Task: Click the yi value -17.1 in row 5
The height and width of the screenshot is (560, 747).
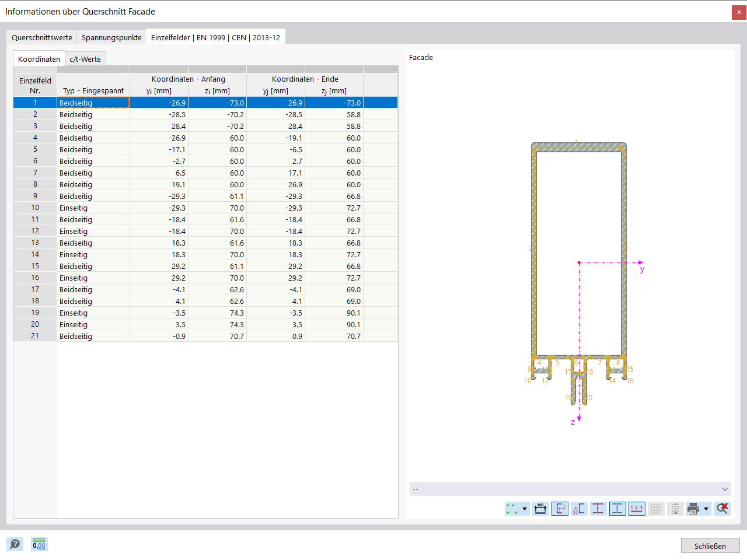Action: coord(159,149)
